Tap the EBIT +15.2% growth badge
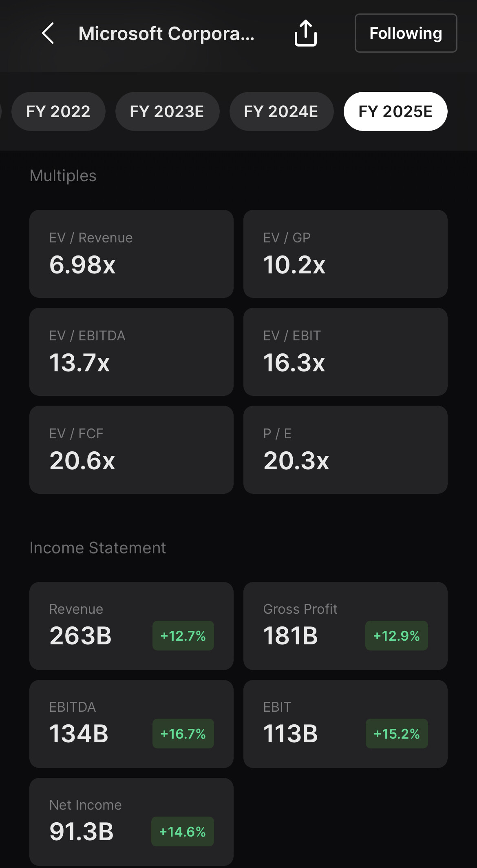 click(x=396, y=733)
